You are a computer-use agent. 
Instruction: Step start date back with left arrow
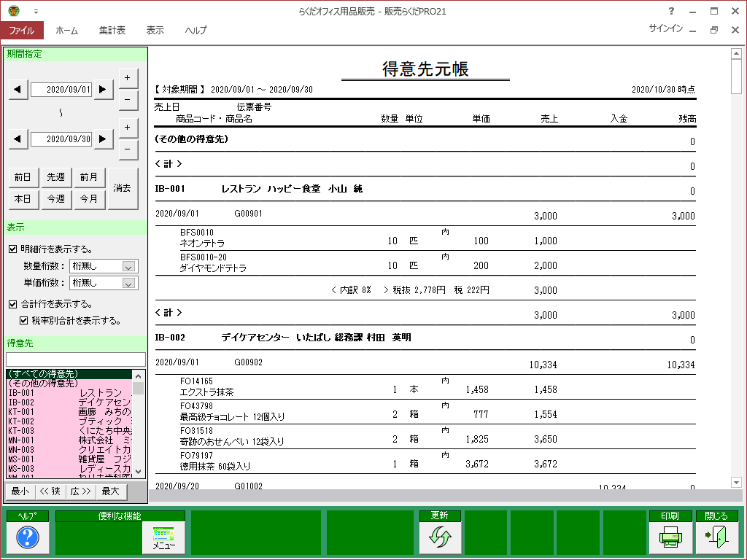point(18,89)
